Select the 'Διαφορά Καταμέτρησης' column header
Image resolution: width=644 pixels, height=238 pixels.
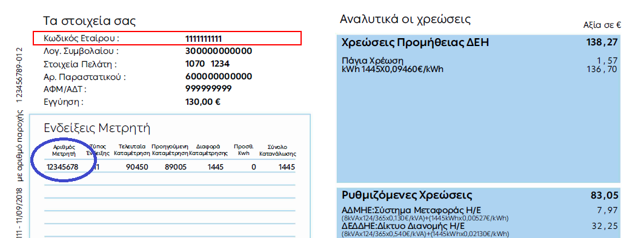(208, 150)
